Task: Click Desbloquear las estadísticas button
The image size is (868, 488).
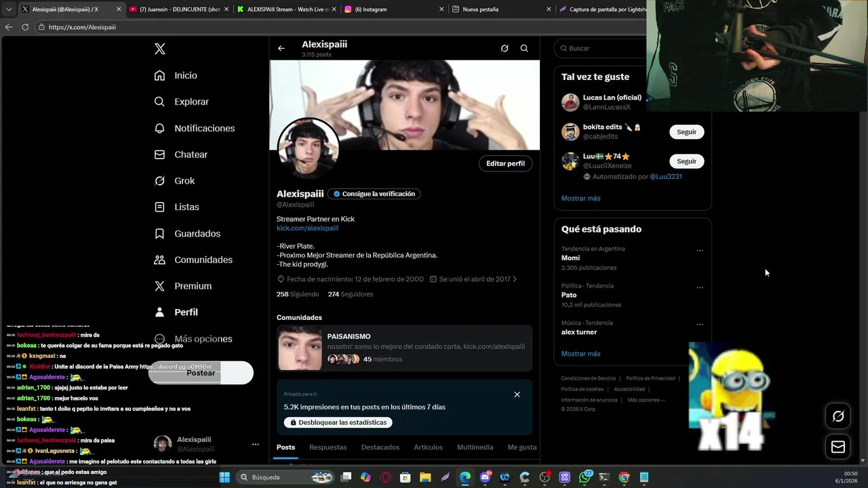Action: (x=338, y=422)
